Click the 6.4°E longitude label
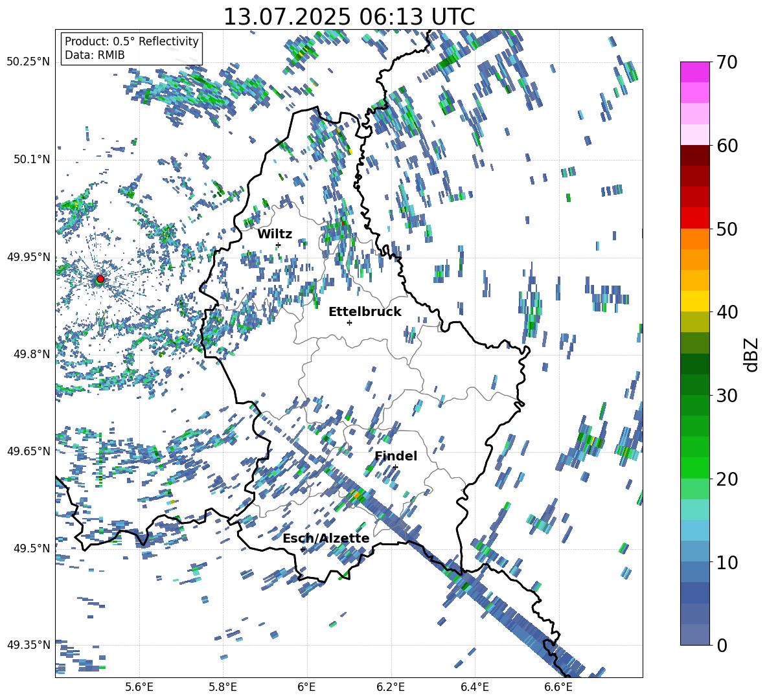The width and height of the screenshot is (767, 700). pyautogui.click(x=474, y=687)
